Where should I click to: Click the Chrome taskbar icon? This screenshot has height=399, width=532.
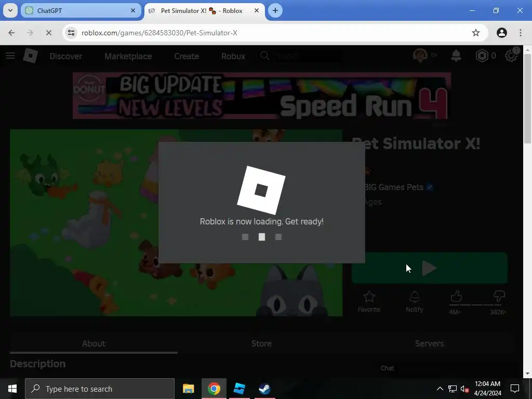click(x=214, y=389)
